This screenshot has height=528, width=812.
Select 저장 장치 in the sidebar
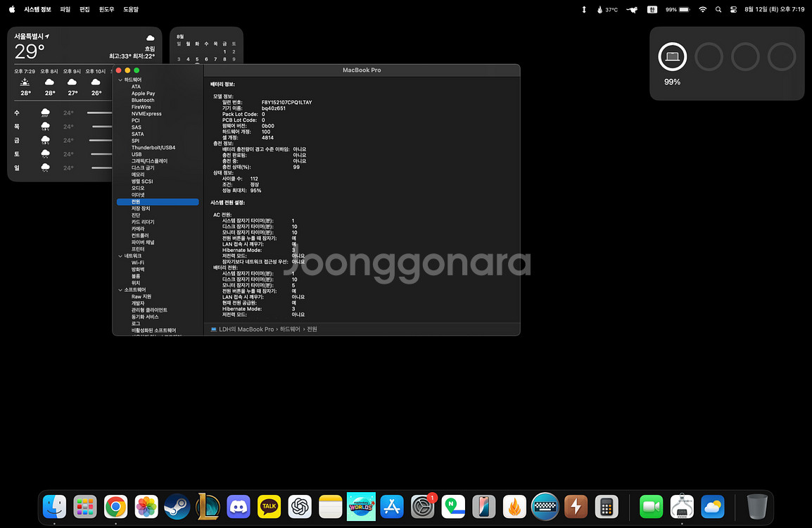pyautogui.click(x=140, y=208)
